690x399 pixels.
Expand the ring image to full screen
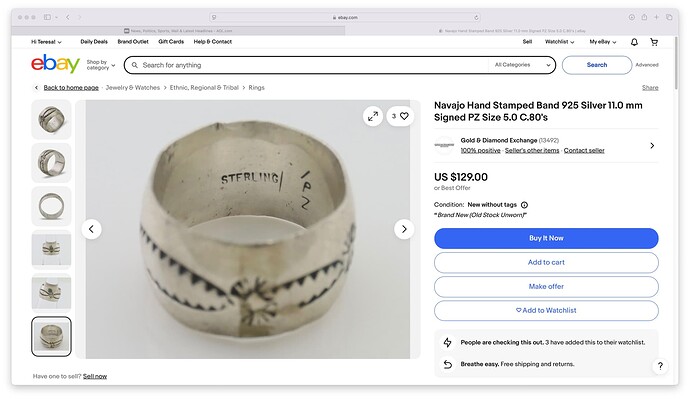373,116
